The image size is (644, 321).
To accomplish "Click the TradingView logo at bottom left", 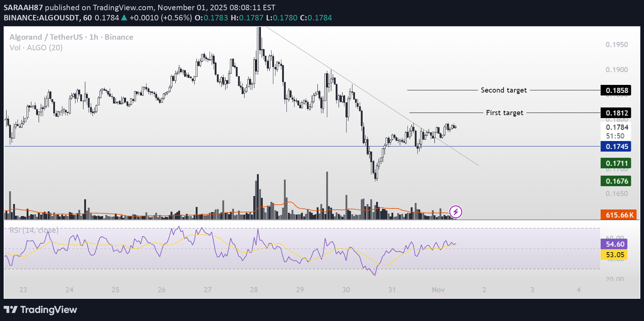I will point(40,310).
